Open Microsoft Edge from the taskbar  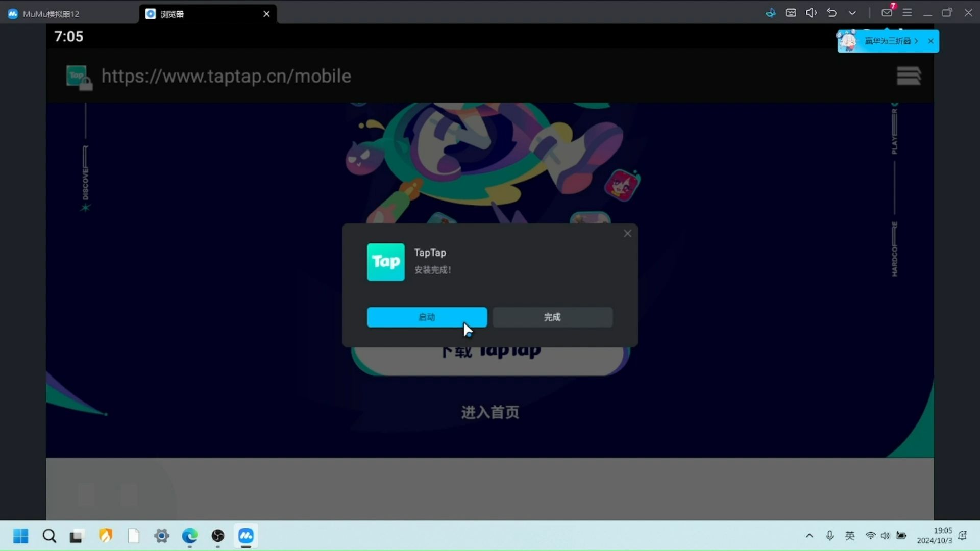click(x=189, y=536)
